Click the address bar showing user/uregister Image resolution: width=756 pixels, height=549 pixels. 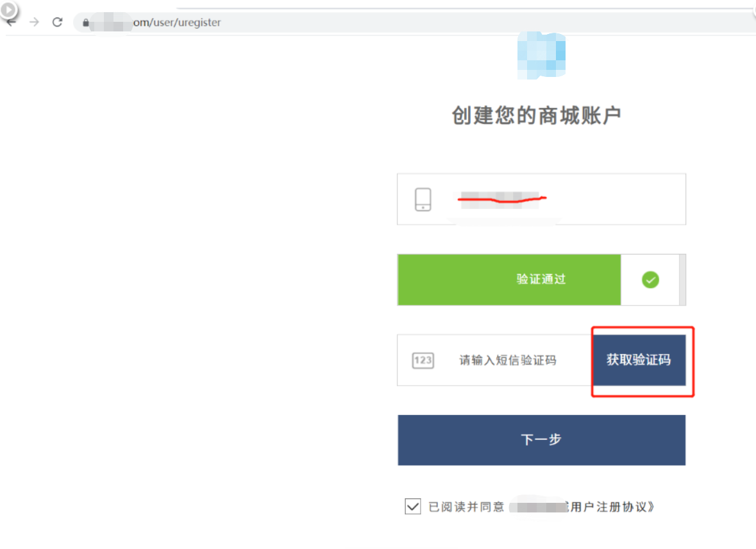pyautogui.click(x=415, y=22)
